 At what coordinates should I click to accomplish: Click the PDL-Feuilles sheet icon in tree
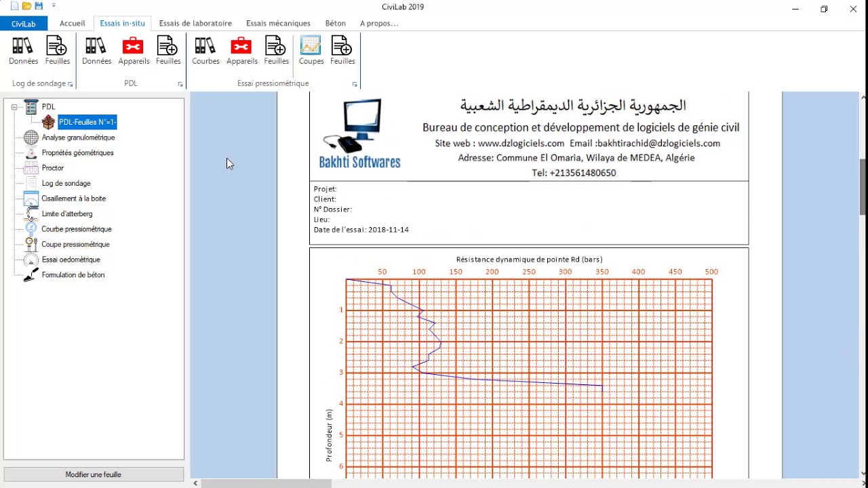(48, 122)
